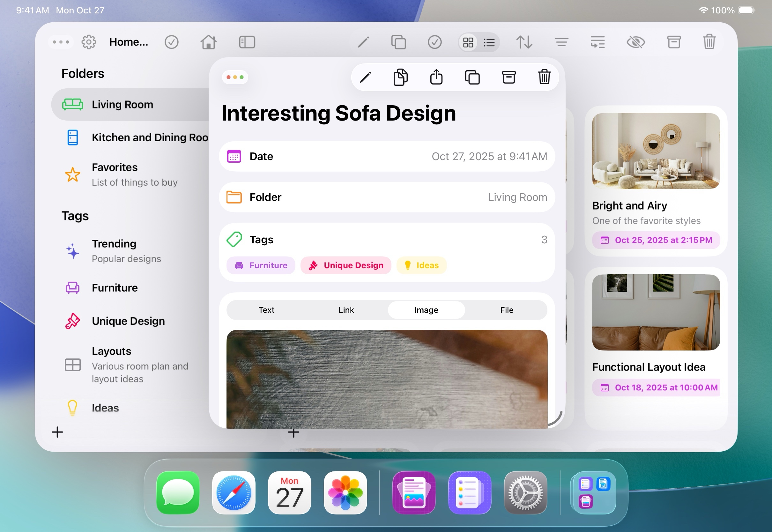The width and height of the screenshot is (772, 532).
Task: Toggle hidden items with crossed eye icon
Action: (636, 42)
